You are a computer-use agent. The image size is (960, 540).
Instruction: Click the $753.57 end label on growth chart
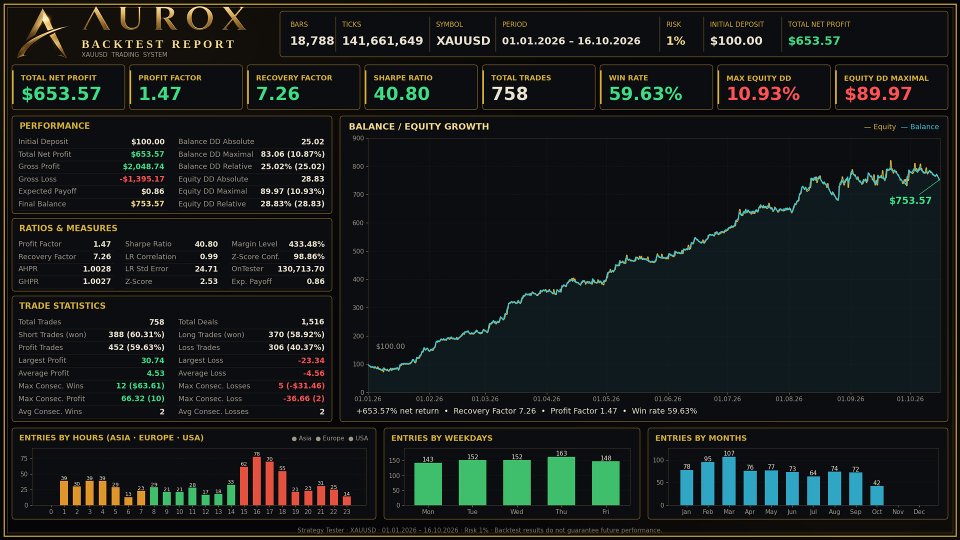910,201
